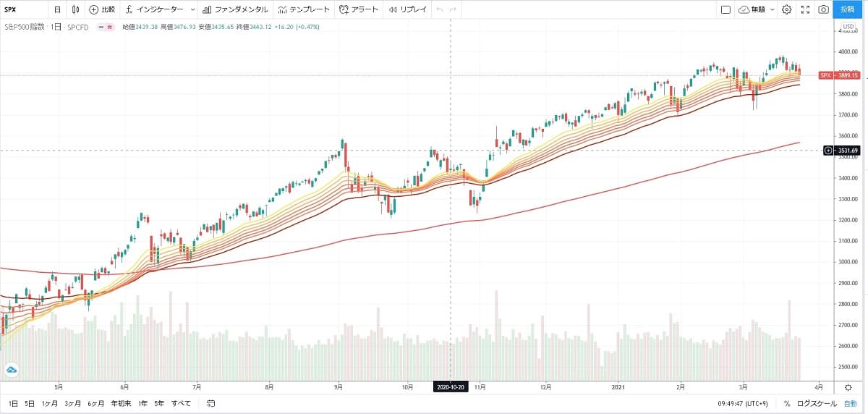Click the undo arrow
Viewport: 868px width, 414px height.
click(439, 10)
